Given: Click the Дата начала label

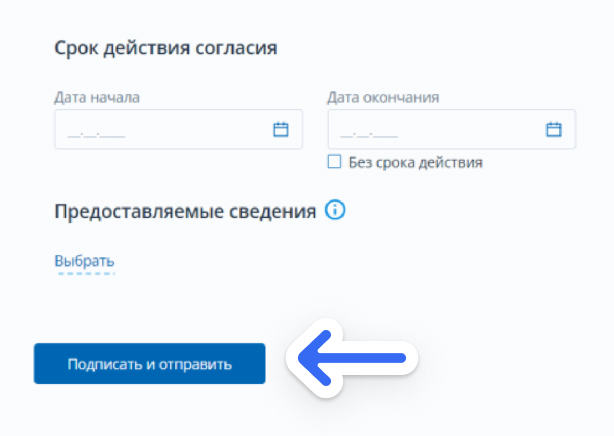Looking at the screenshot, I should click(x=97, y=97).
